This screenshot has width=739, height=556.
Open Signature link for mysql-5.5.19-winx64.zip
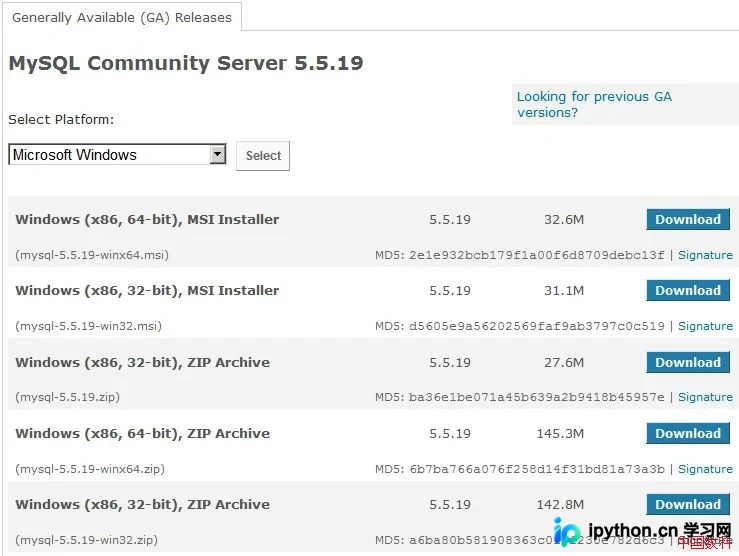(705, 469)
